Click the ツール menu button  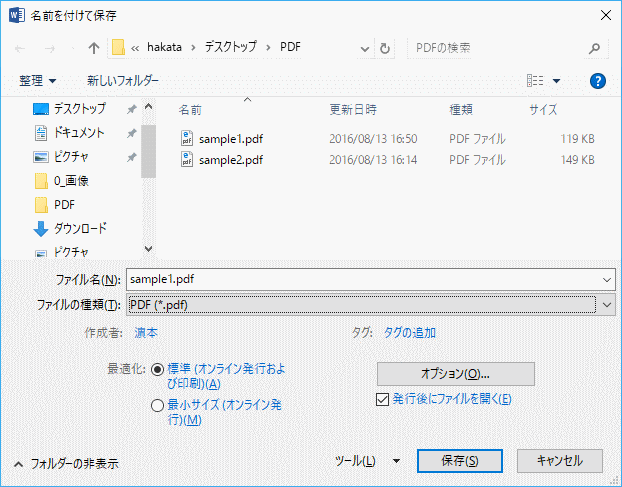(x=355, y=461)
